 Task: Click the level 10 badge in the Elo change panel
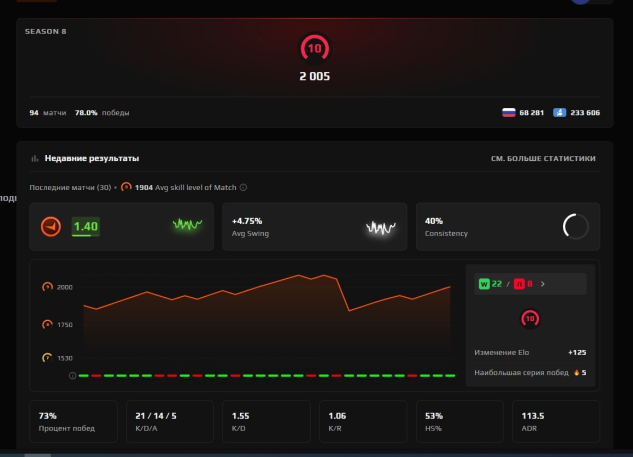coord(530,319)
